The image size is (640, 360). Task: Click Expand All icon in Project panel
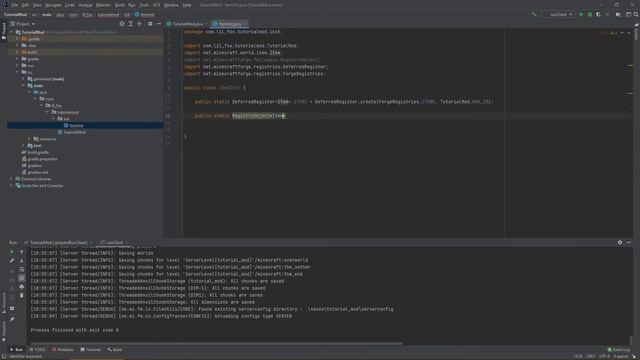pos(131,24)
